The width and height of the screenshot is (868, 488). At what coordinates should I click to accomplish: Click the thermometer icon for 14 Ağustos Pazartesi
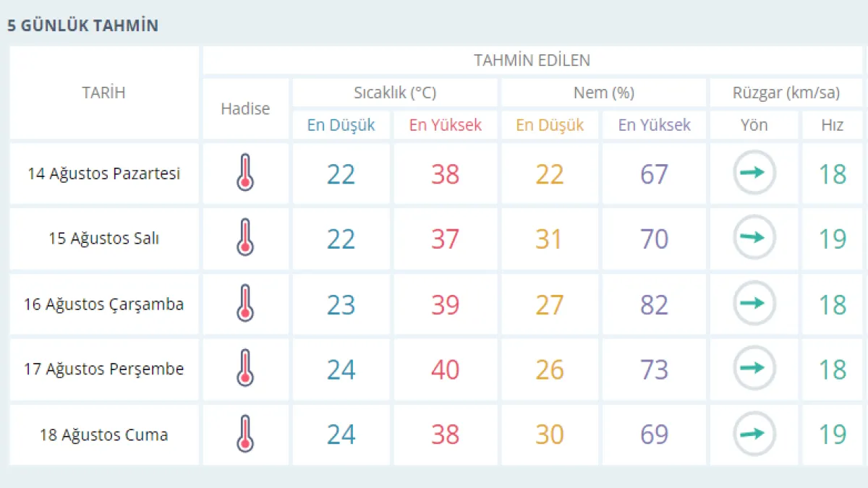[245, 173]
